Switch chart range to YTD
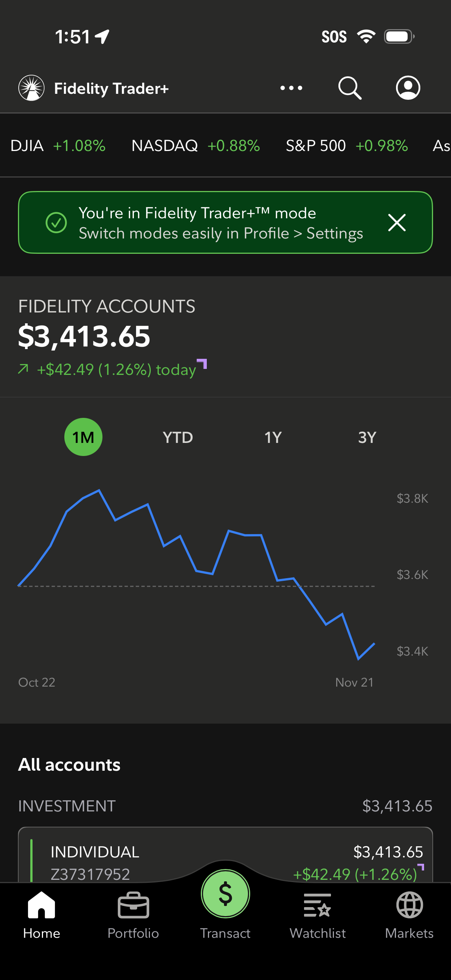The width and height of the screenshot is (451, 980). click(178, 437)
